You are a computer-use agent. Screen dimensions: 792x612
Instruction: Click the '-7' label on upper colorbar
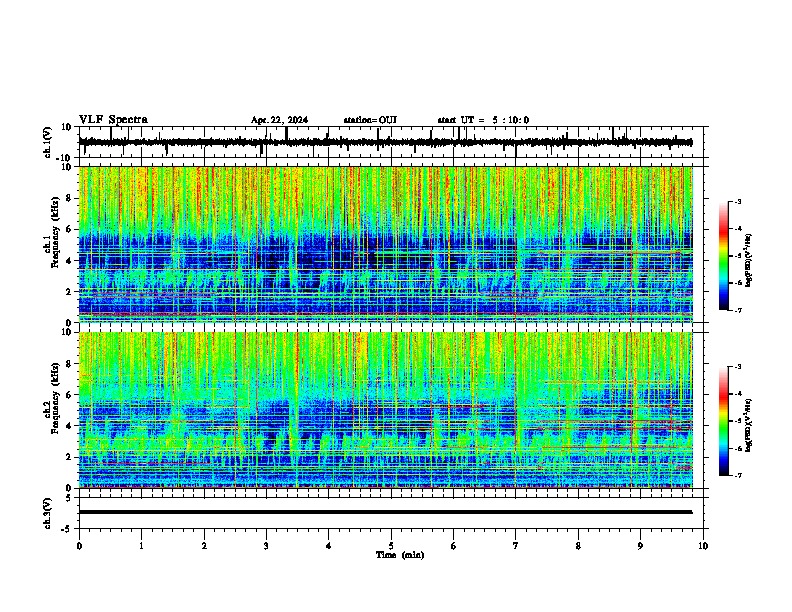738,310
